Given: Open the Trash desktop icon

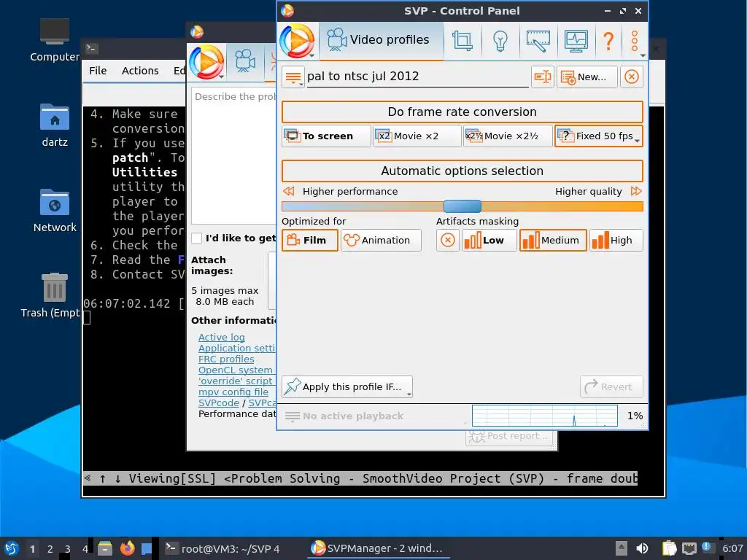Looking at the screenshot, I should [x=50, y=296].
